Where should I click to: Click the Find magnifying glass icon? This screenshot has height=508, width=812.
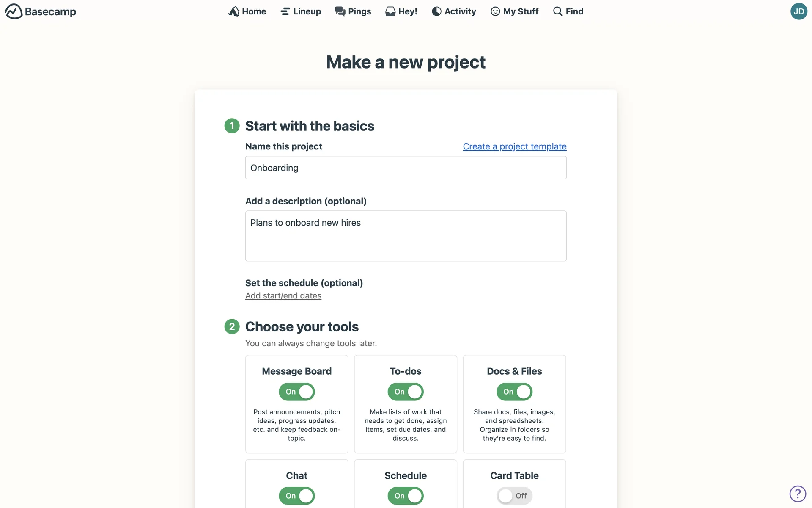pyautogui.click(x=558, y=11)
